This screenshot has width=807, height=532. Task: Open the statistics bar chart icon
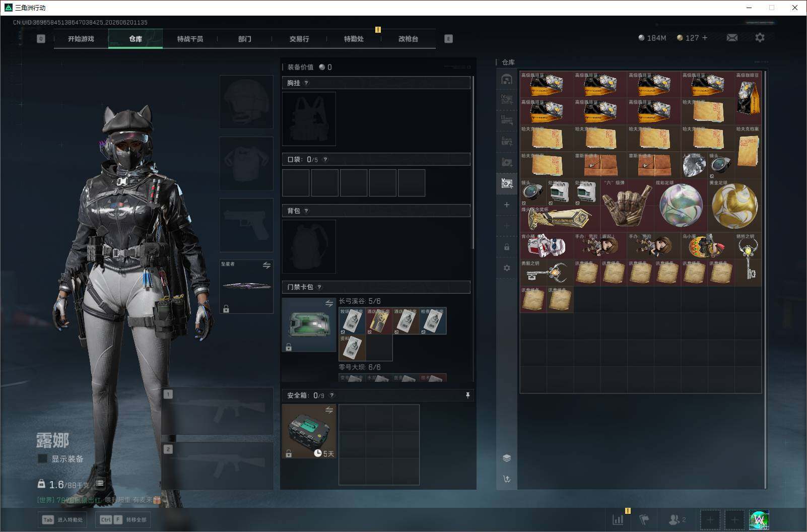click(x=618, y=519)
